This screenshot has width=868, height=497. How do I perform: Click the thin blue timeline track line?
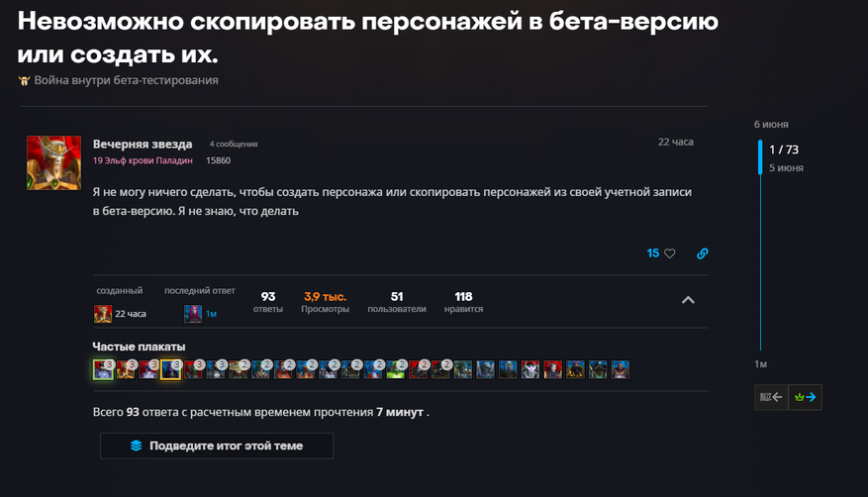(760, 263)
